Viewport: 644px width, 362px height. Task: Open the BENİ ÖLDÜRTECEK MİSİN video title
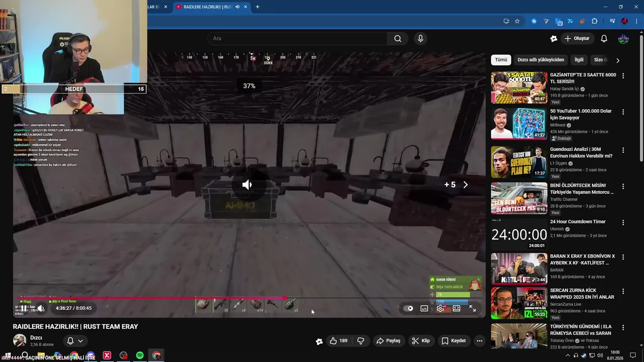pos(582,189)
